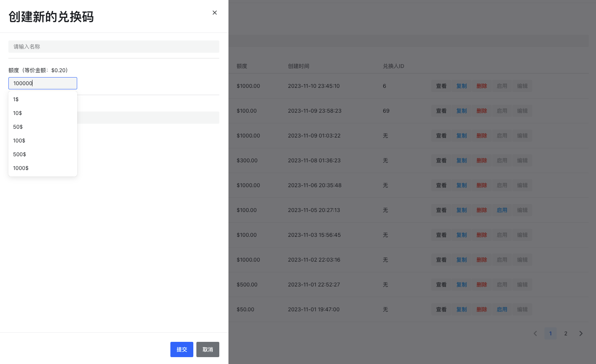
Task: Close the 创建新的兑换码 side panel
Action: [215, 13]
